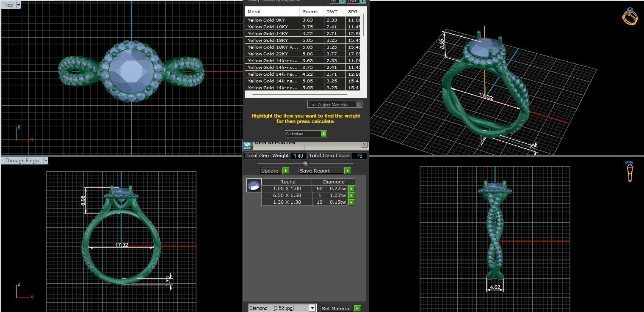Viewport: 644px width, 312px height.
Task: Click the Save Report button
Action: tap(321, 171)
